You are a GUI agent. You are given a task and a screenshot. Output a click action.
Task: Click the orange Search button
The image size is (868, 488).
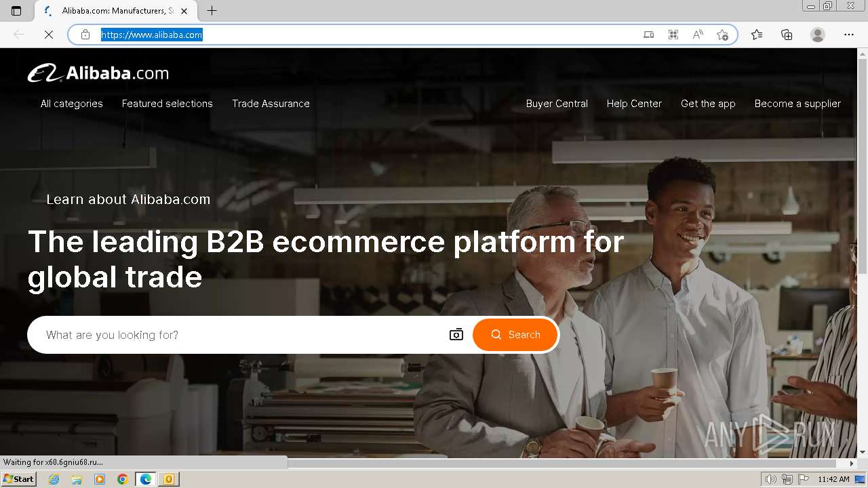pos(515,335)
